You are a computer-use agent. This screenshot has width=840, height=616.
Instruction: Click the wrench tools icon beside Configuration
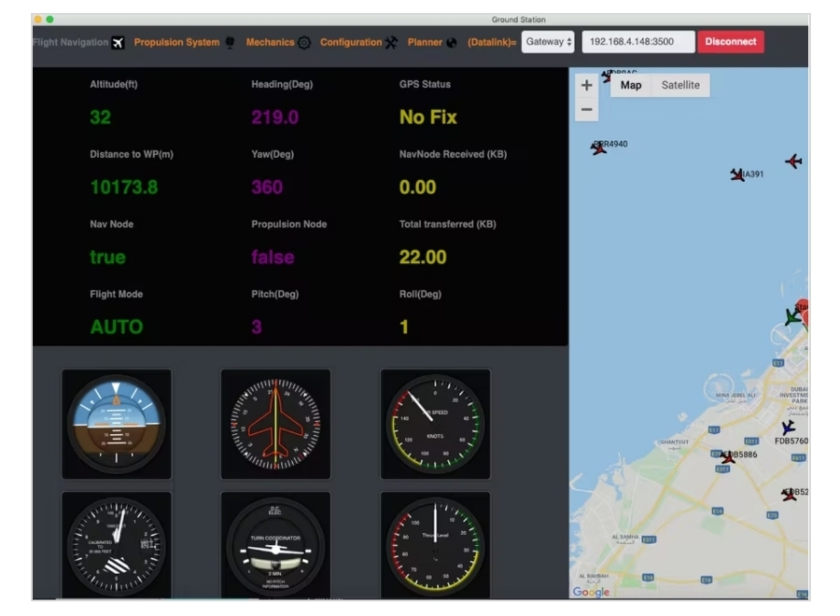click(392, 42)
